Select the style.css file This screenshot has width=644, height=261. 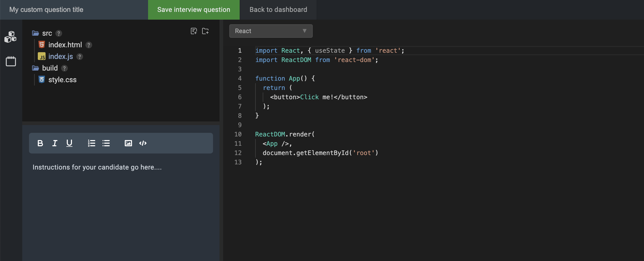62,80
